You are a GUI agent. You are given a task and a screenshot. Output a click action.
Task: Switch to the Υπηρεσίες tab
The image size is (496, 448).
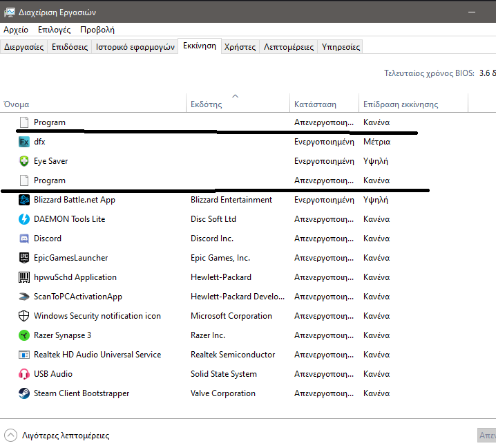pos(339,47)
